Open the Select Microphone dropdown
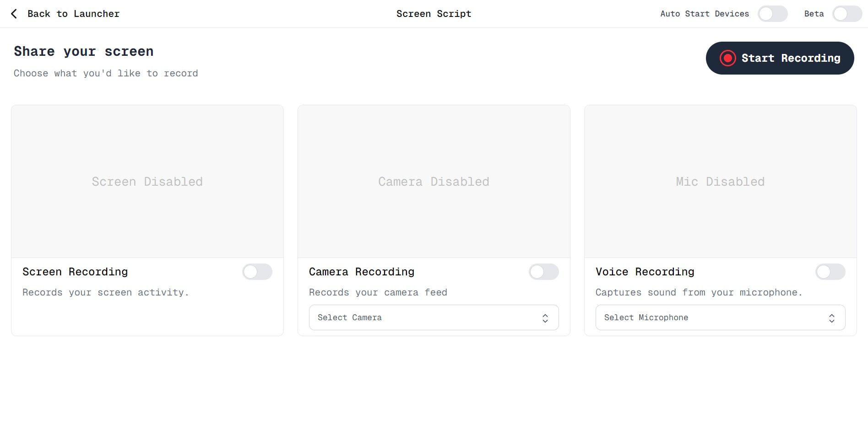This screenshot has height=446, width=868. (720, 317)
